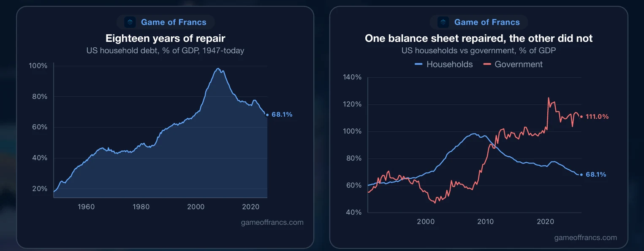Toggle the Government legend series
This screenshot has height=251, width=644.
pyautogui.click(x=513, y=64)
